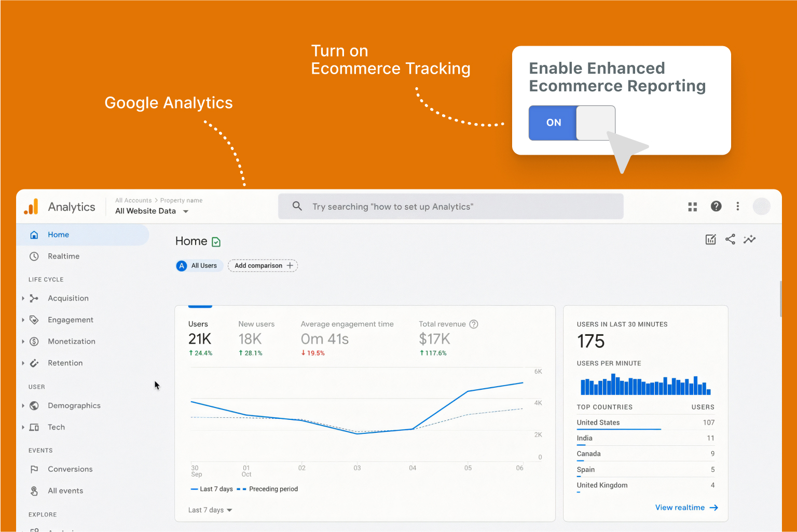Follow the View realtime link
This screenshot has width=797, height=532.
(686, 508)
